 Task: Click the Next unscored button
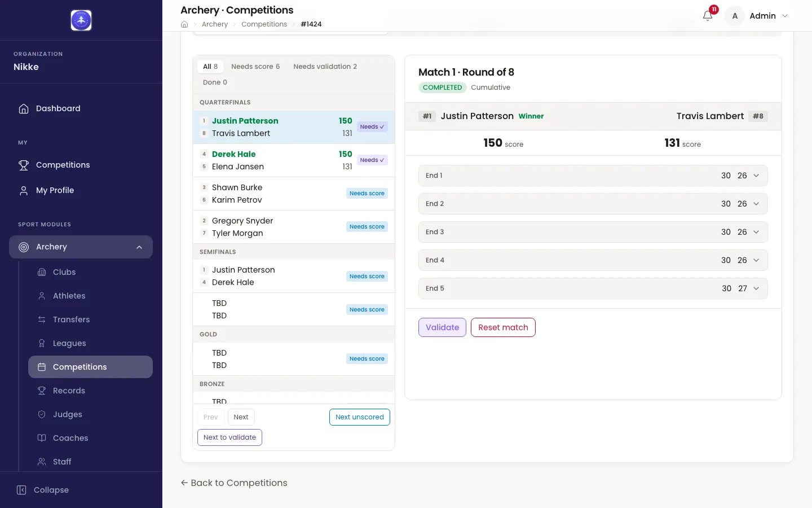[x=360, y=417]
